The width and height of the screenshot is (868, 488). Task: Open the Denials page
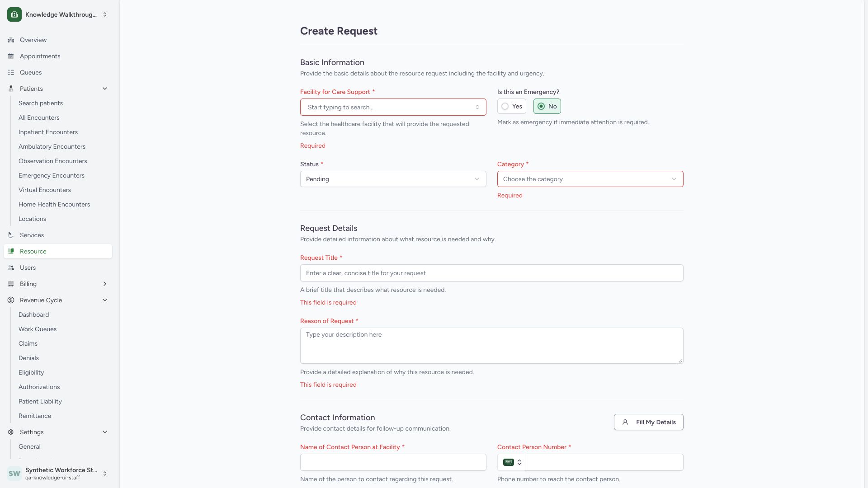pyautogui.click(x=28, y=358)
